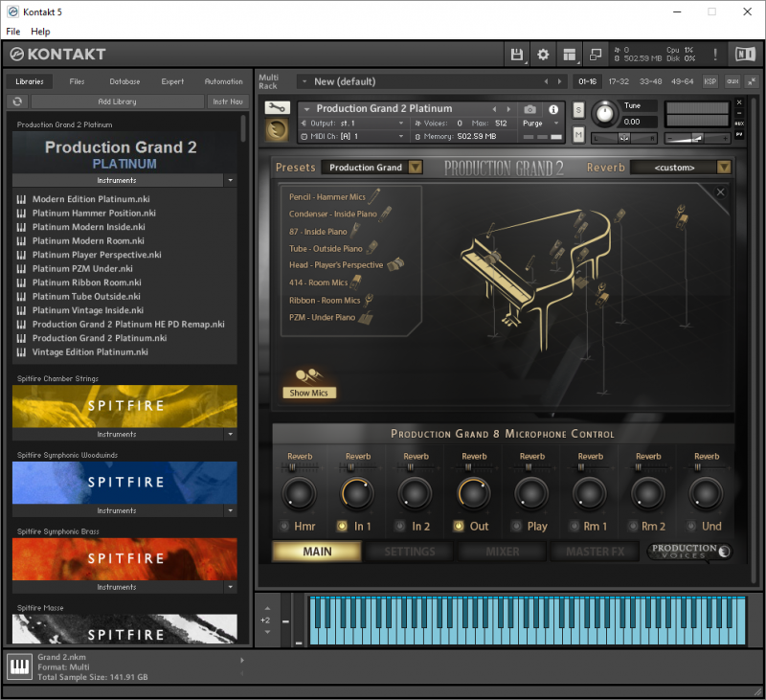Open the Reverb custom dropdown
766x700 pixels.
click(681, 167)
